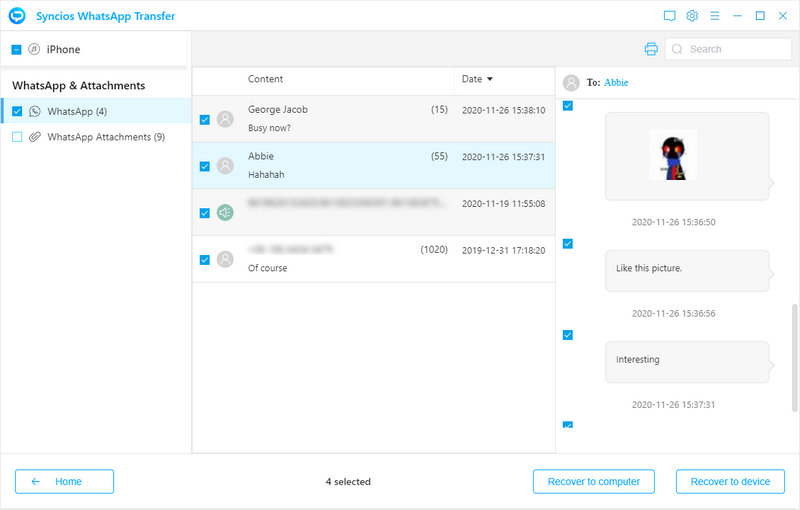Click avatar icon of the 'Of course' chat

pyautogui.click(x=225, y=259)
